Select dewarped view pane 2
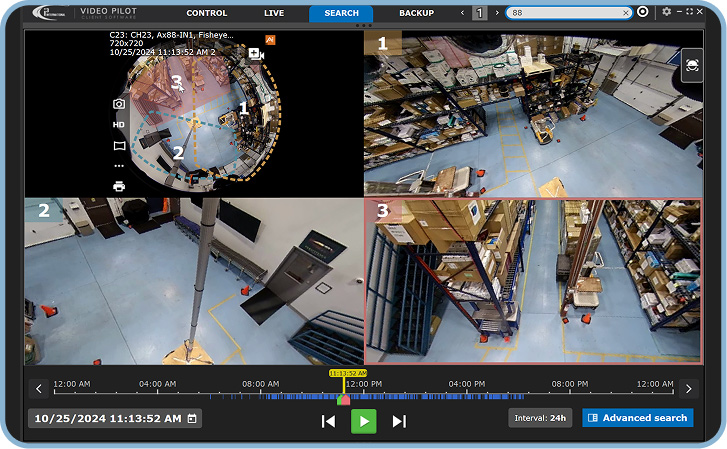 [194, 281]
